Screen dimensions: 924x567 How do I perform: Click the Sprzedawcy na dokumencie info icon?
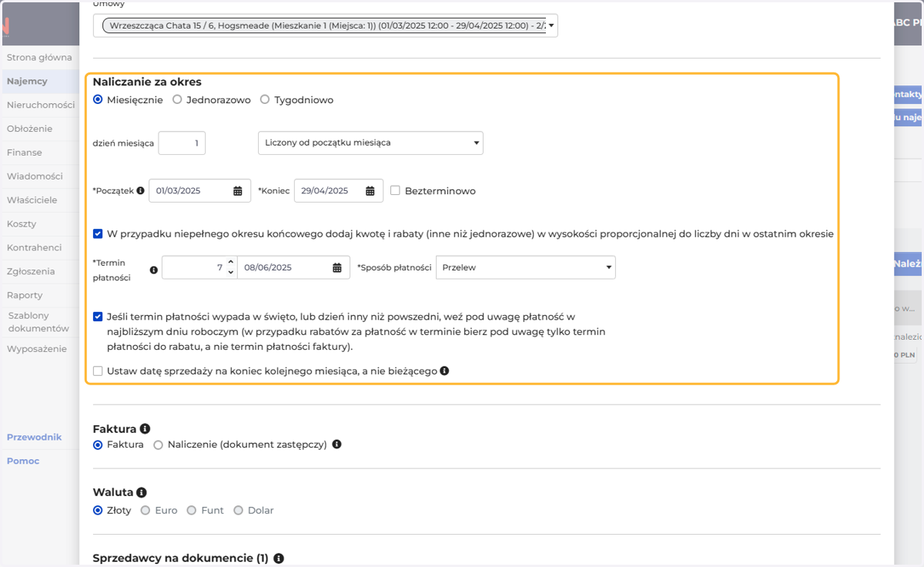[x=279, y=558]
